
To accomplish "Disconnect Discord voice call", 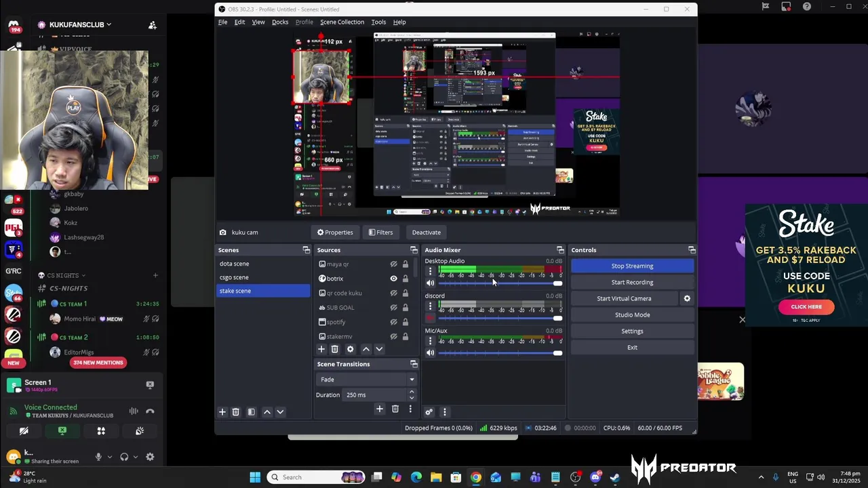I will pos(150,411).
